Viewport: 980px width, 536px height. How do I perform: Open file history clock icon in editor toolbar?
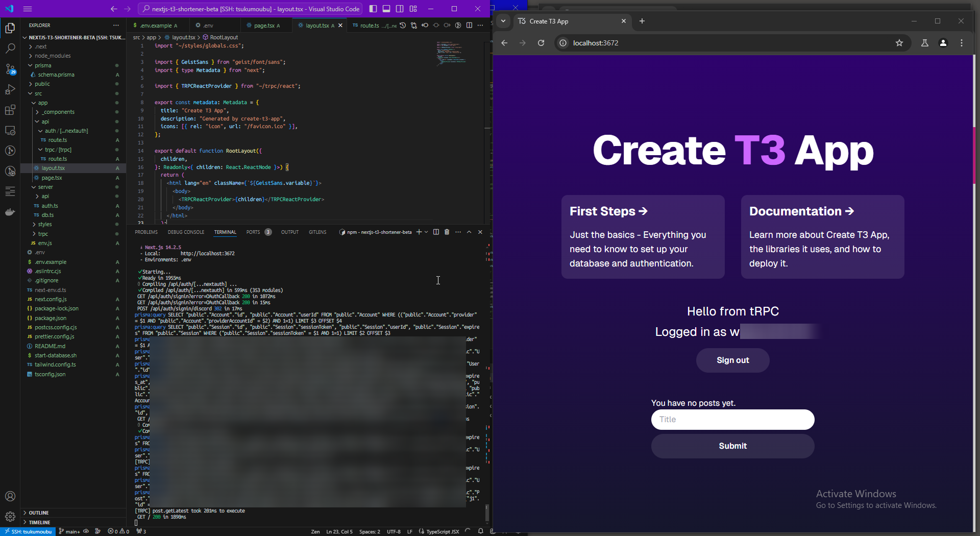tap(403, 25)
